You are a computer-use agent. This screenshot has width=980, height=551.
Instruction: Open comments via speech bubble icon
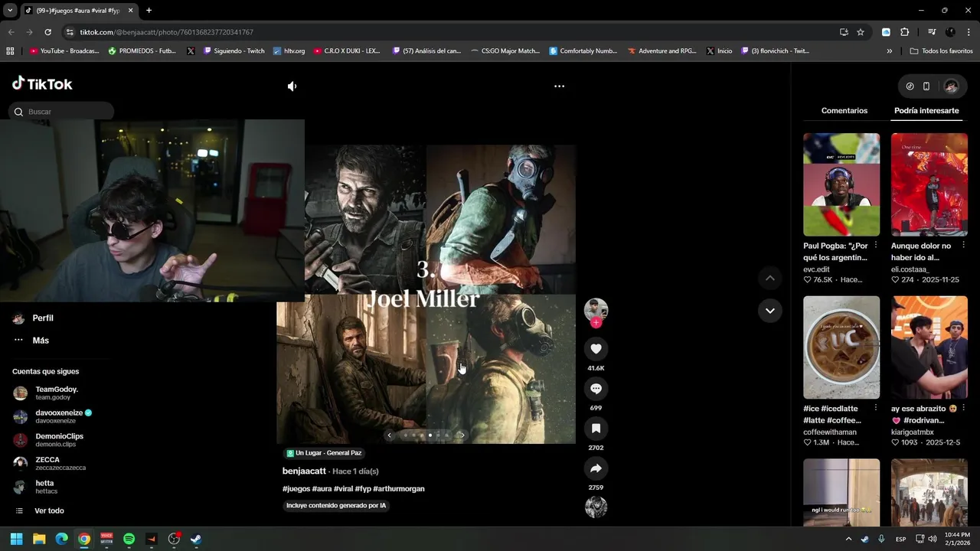tap(596, 389)
